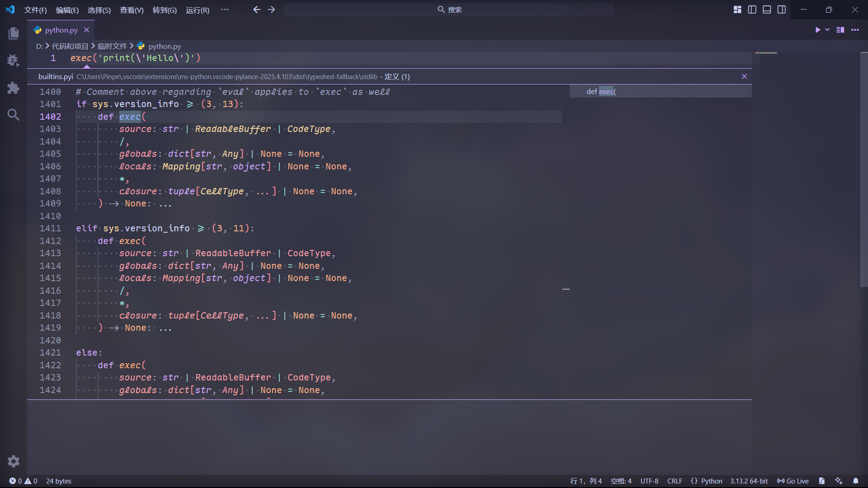Open the Run and Debug view
The height and width of the screenshot is (488, 868).
(x=14, y=60)
